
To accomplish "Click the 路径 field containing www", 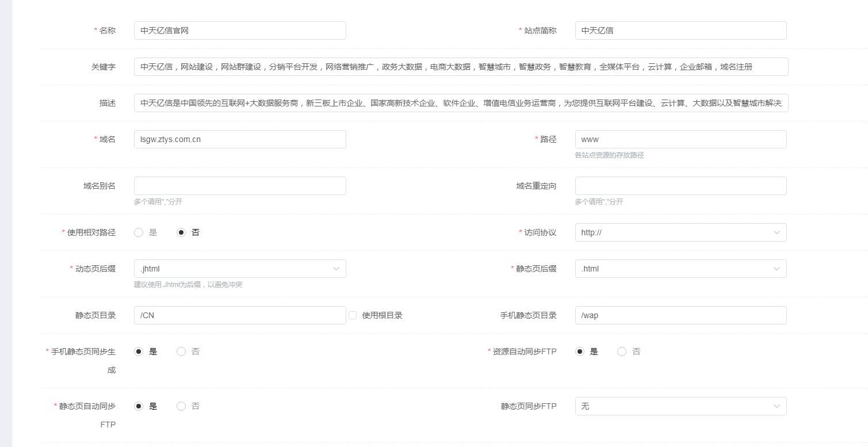I will 680,139.
